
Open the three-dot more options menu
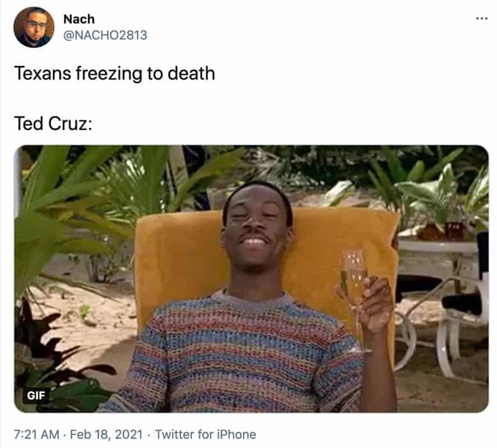click(x=482, y=19)
